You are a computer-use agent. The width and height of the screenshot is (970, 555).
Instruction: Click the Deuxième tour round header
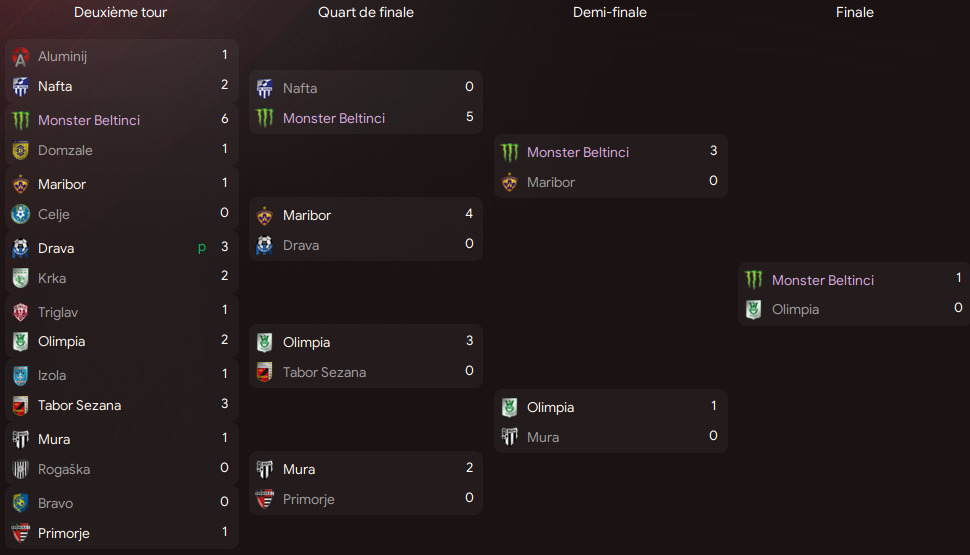[121, 13]
